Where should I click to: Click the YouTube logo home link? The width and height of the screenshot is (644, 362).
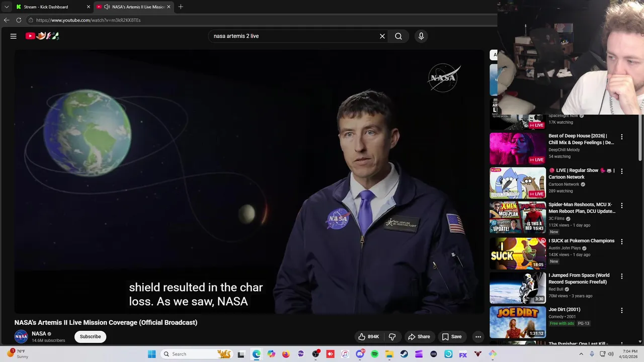click(43, 36)
